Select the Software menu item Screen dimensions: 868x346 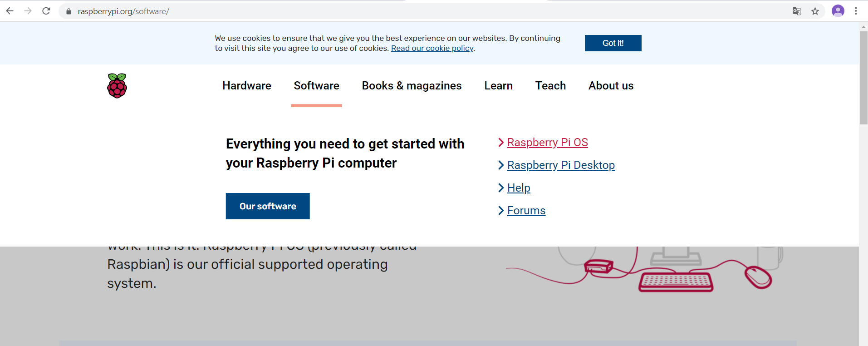pyautogui.click(x=316, y=85)
